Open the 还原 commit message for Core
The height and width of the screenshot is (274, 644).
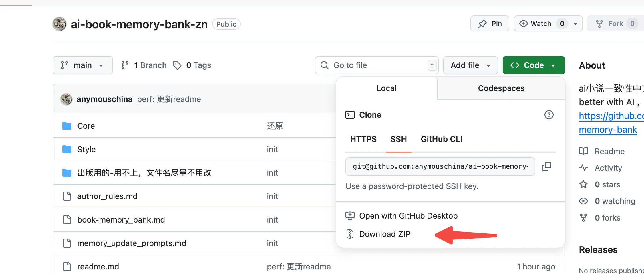point(275,126)
